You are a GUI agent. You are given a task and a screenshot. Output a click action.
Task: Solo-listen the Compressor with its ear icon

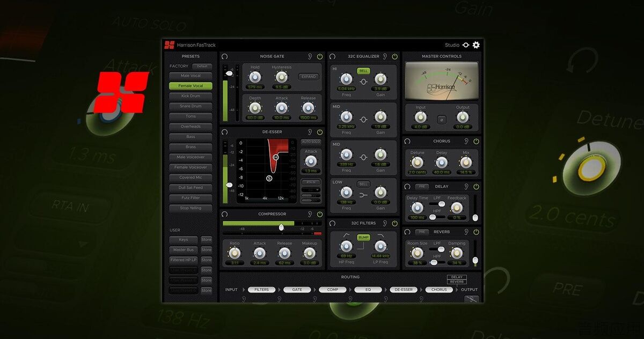[310, 214]
